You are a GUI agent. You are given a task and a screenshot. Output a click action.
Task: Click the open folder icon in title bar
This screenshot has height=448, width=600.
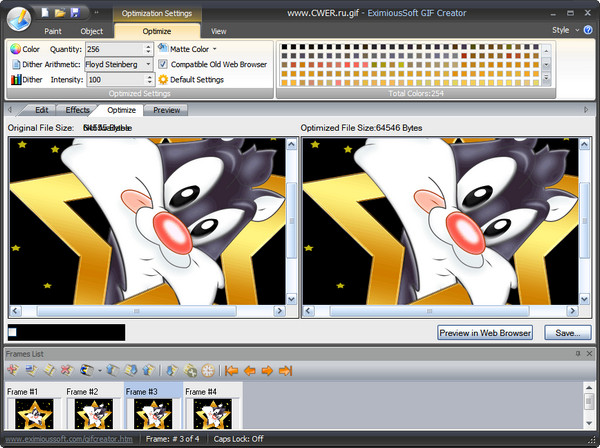60,13
